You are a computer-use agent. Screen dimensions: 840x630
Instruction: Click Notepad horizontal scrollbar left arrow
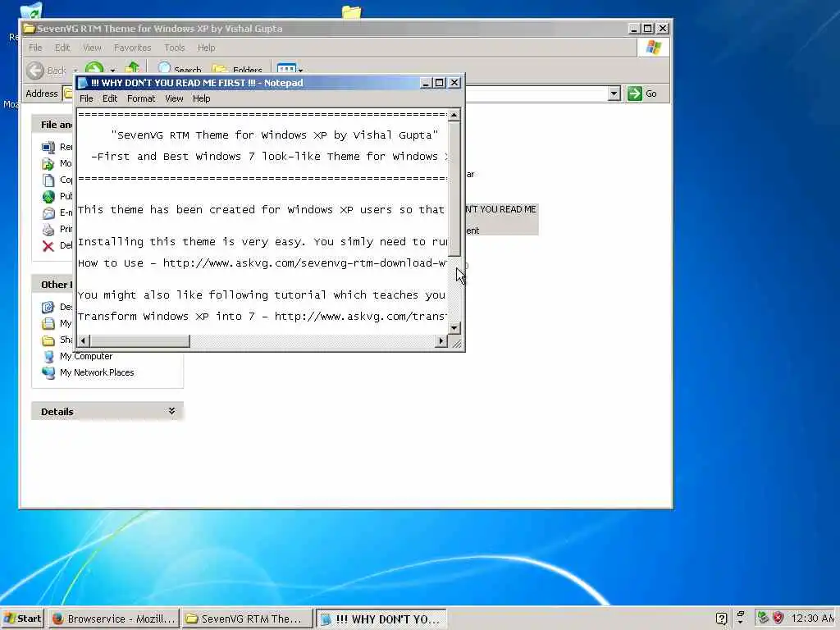83,340
